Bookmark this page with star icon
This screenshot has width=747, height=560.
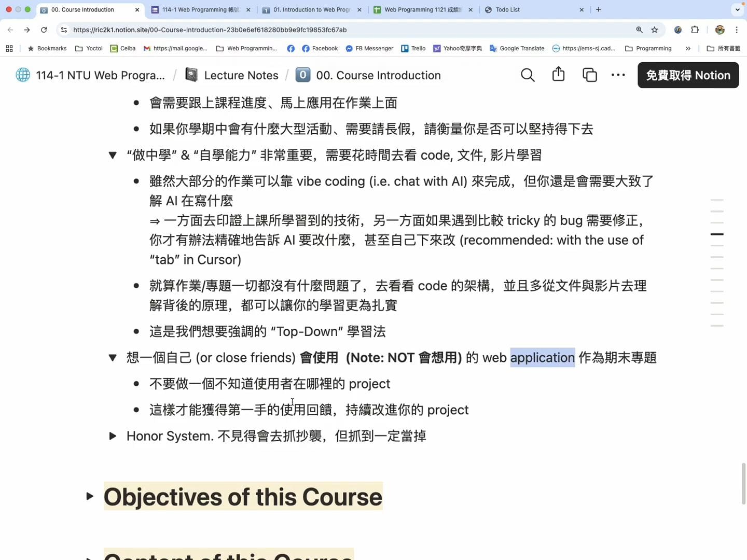(655, 30)
